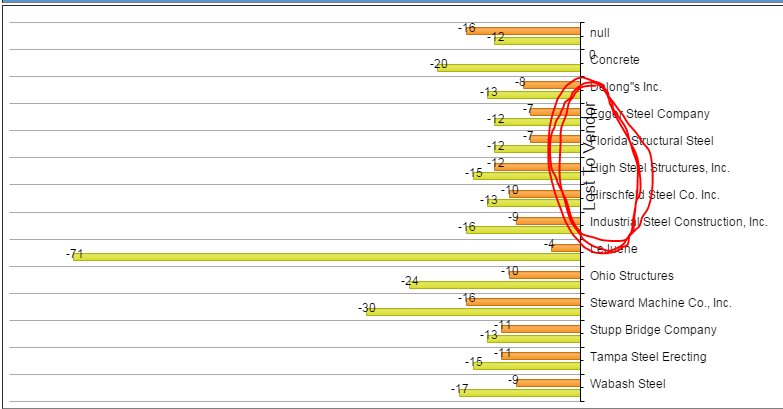Click the -4 value label

[x=549, y=245]
